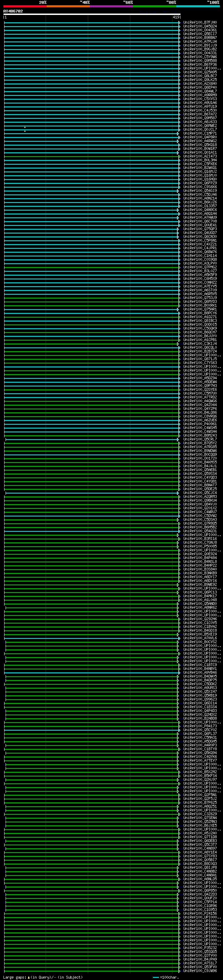Viewport: 223px width, 980px height.
Task: Select the UniRef100_P50085 hit label
Action: [x=200, y=547]
